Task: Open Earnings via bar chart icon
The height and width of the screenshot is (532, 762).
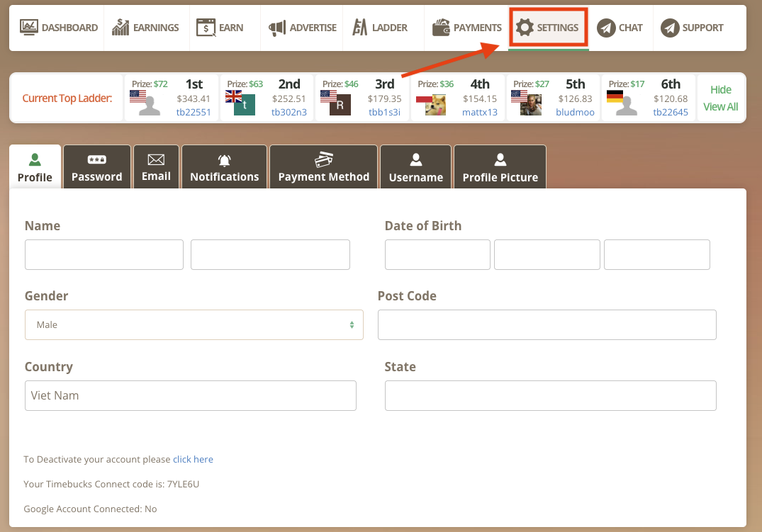Action: [x=121, y=28]
